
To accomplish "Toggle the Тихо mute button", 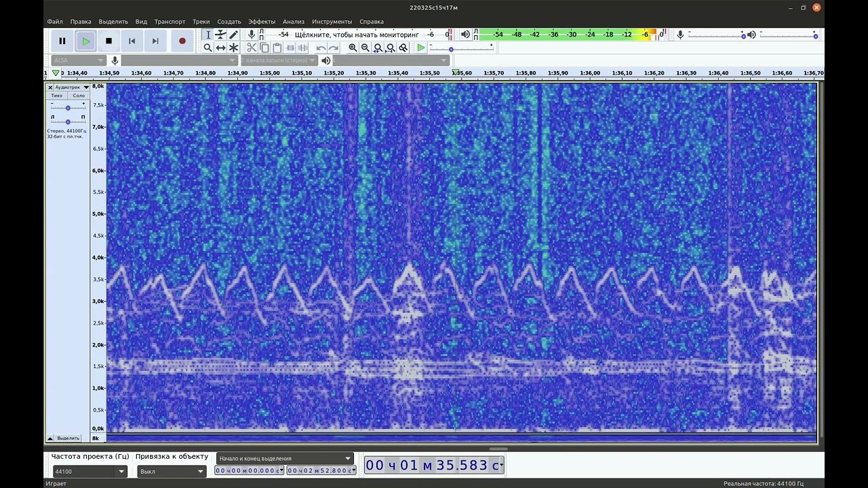I will point(57,96).
